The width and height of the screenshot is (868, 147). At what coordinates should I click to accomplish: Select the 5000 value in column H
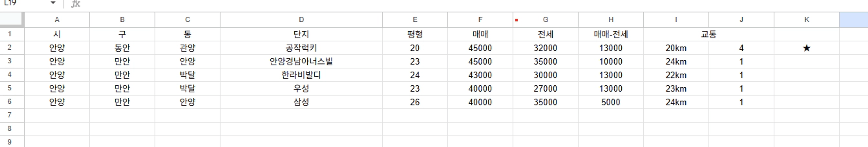[x=611, y=102]
